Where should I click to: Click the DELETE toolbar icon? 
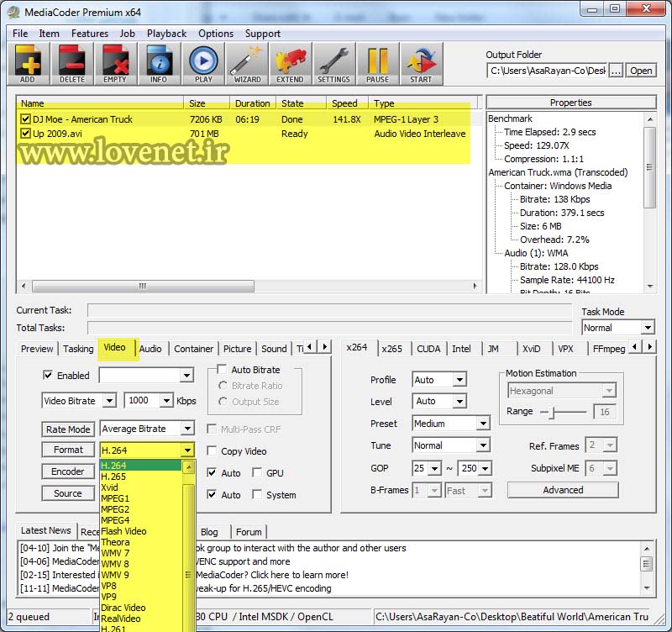tap(72, 64)
